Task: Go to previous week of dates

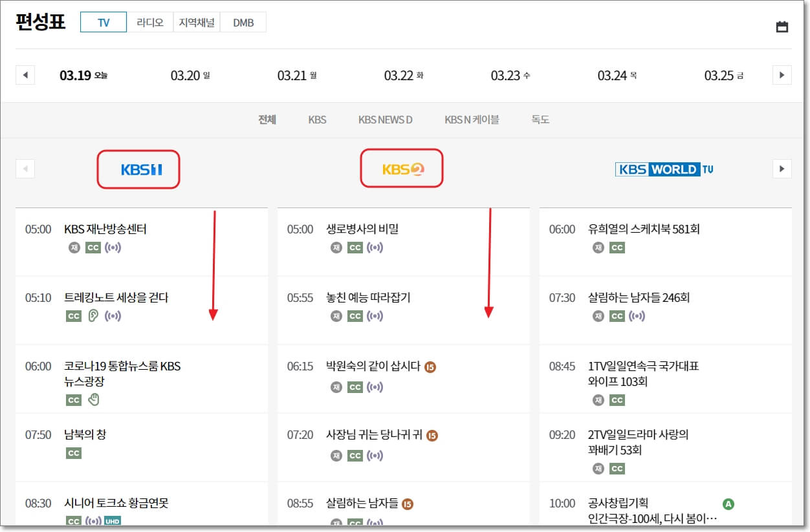Action: 25,75
